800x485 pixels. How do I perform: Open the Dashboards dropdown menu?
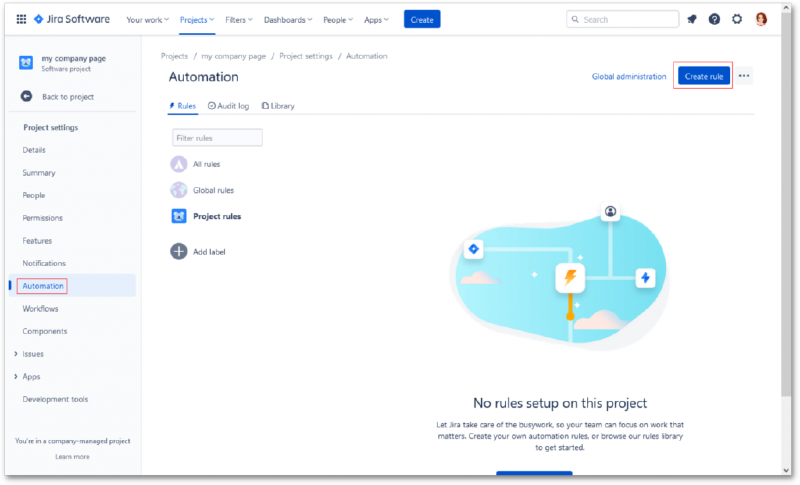[x=288, y=20]
